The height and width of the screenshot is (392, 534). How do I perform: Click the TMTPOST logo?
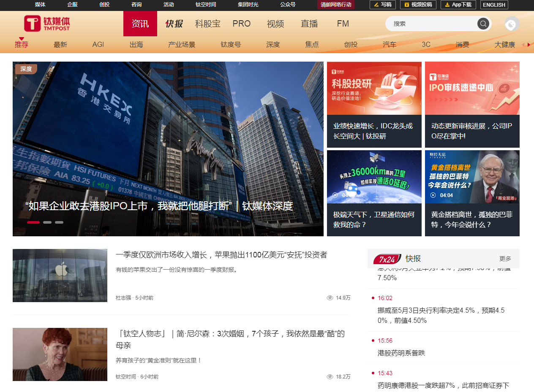pos(47,24)
